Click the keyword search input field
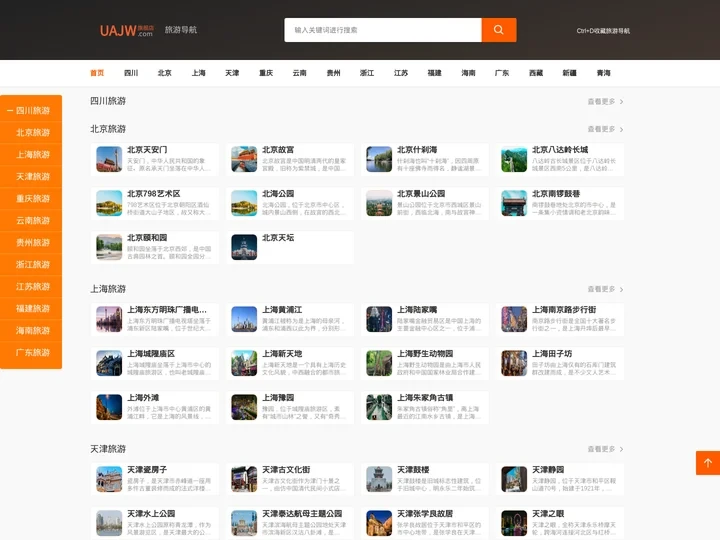 point(383,30)
